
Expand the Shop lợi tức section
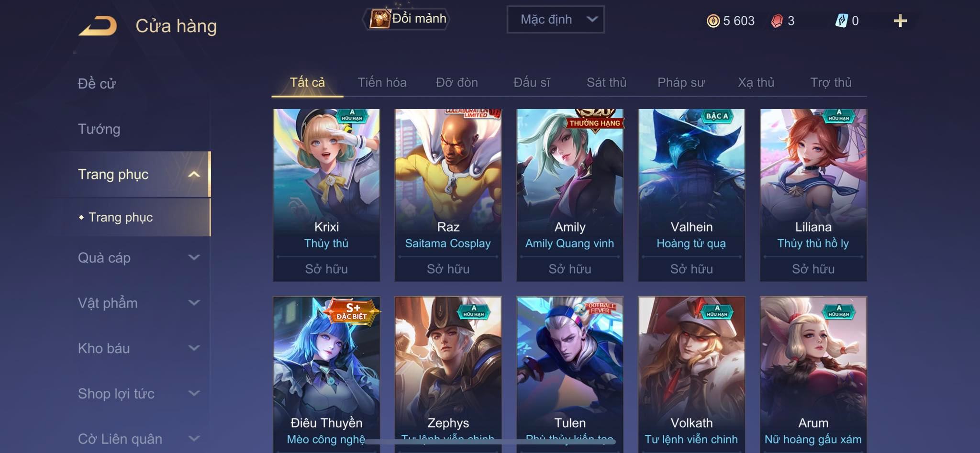pyautogui.click(x=194, y=393)
